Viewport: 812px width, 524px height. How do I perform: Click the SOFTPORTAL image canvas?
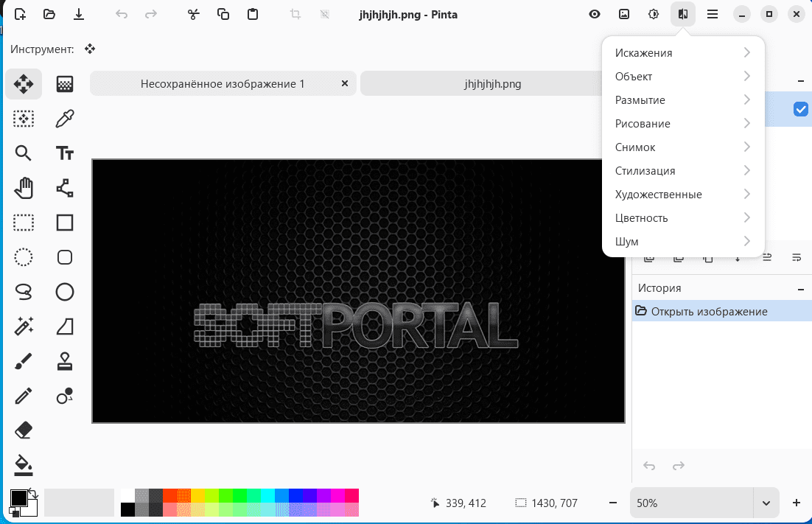(x=358, y=291)
